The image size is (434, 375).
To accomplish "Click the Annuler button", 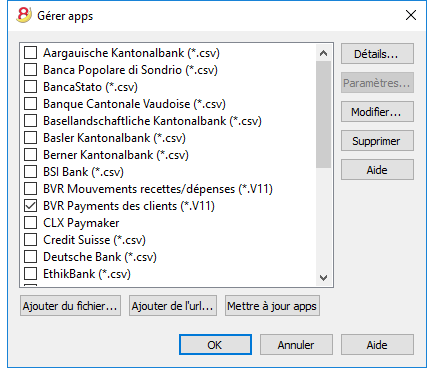I will [296, 345].
